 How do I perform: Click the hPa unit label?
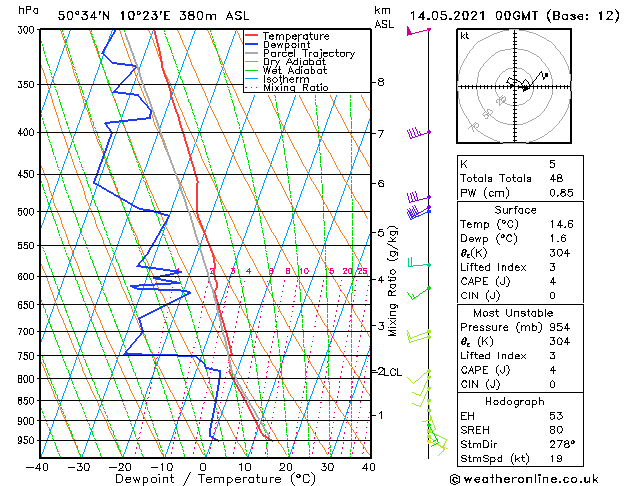click(x=28, y=10)
